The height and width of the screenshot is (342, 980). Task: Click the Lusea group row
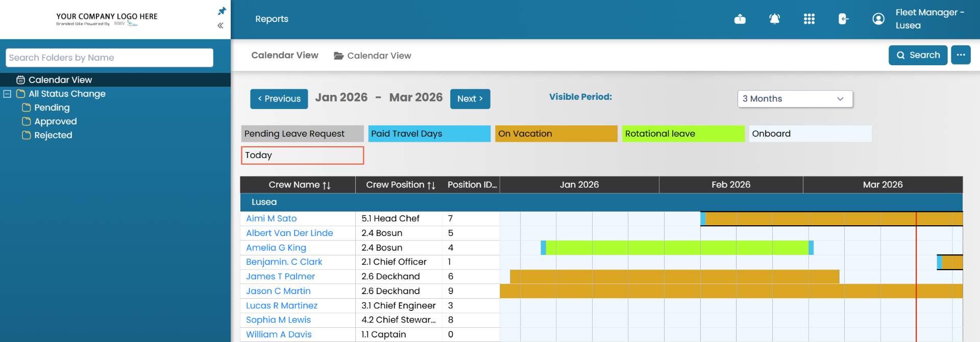(601, 202)
